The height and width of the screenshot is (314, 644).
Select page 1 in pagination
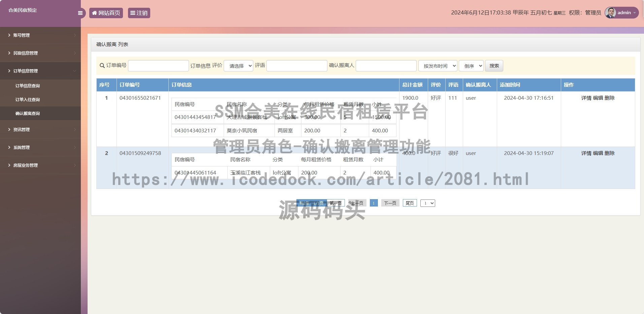[x=374, y=203]
